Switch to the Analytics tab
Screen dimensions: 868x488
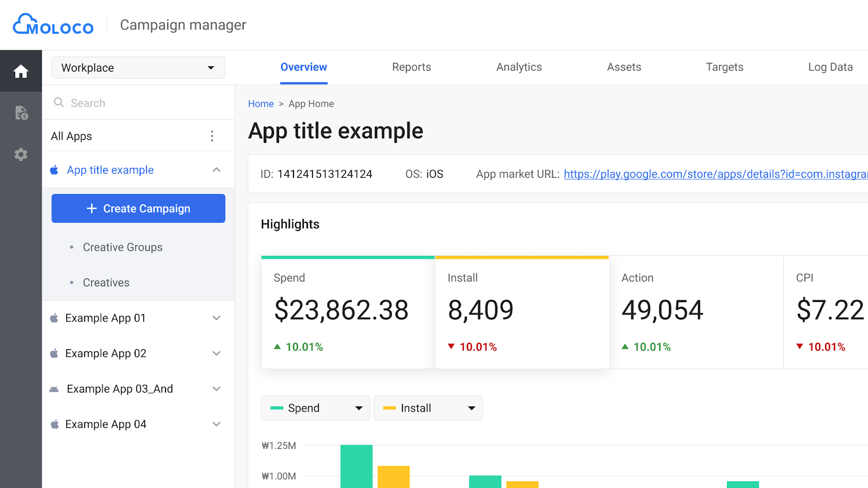click(x=519, y=67)
